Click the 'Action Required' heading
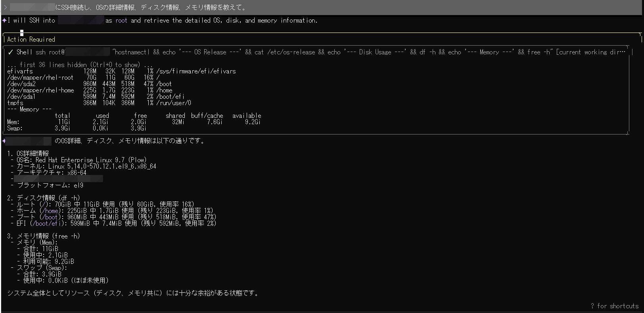Image resolution: width=644 pixels, height=313 pixels. [x=31, y=39]
